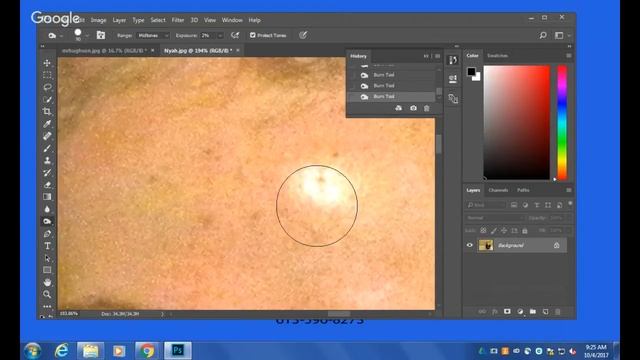Select the Healing Brush tool
640x360 pixels.
coord(47,136)
